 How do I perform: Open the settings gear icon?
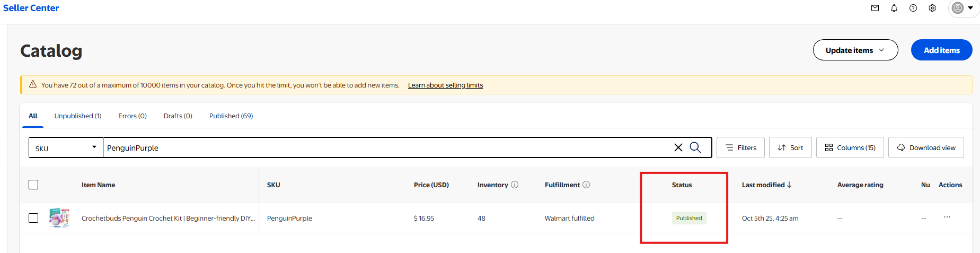(932, 8)
